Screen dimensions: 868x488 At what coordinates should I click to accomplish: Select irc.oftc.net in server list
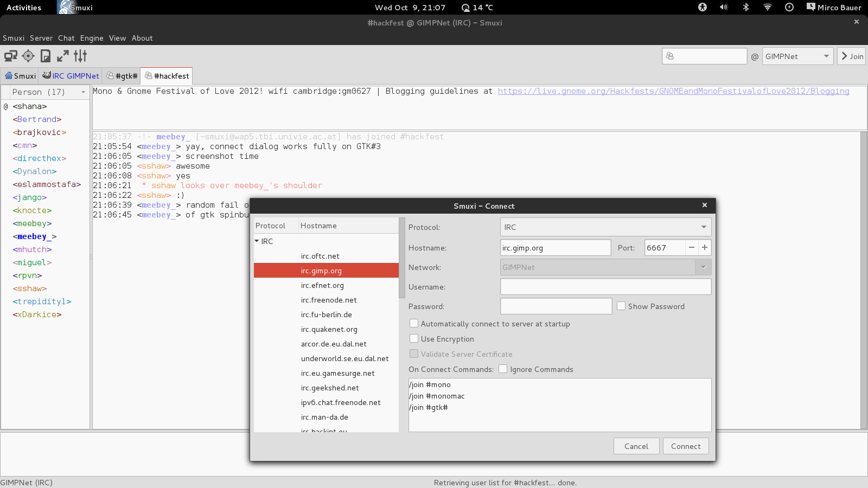point(326,256)
